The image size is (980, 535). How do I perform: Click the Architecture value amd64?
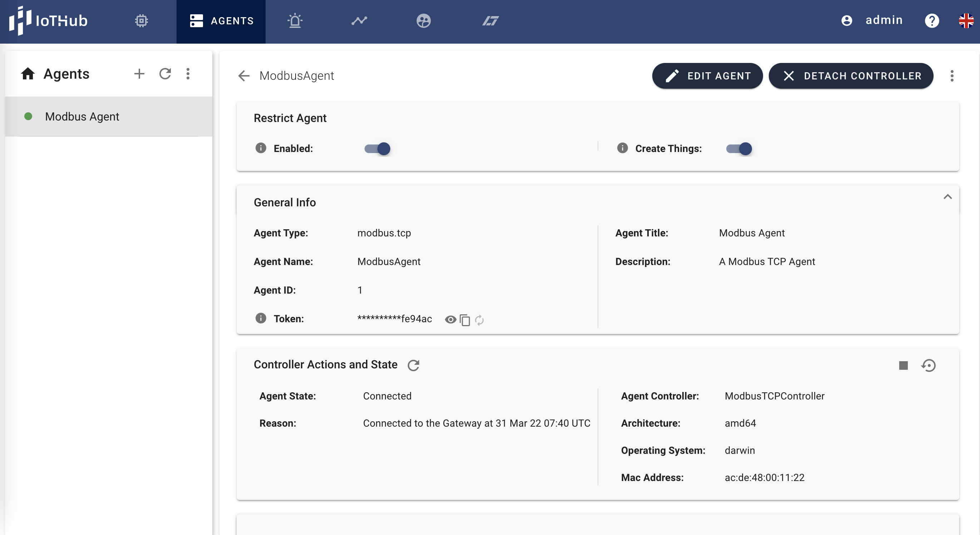(740, 423)
